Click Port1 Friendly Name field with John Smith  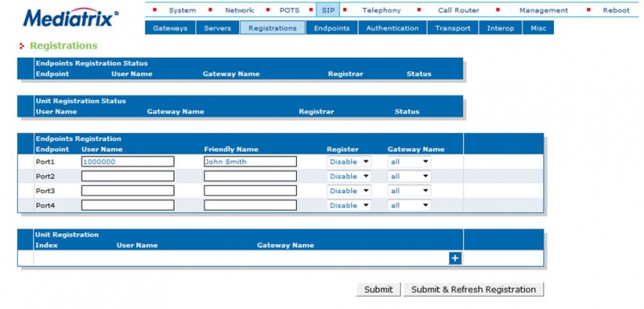(x=250, y=162)
